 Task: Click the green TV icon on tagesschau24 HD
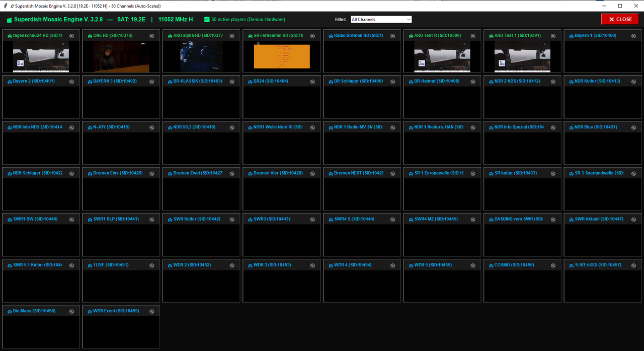(x=10, y=36)
